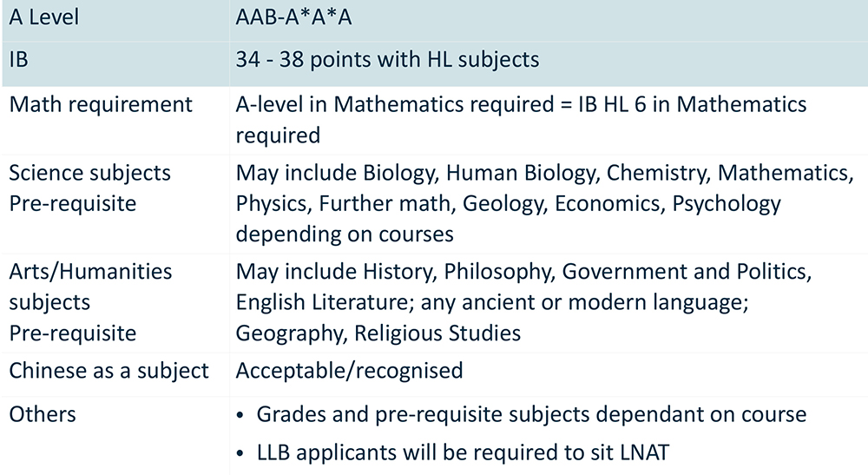The width and height of the screenshot is (868, 475).
Task: Click the IB row label
Action: (18, 59)
